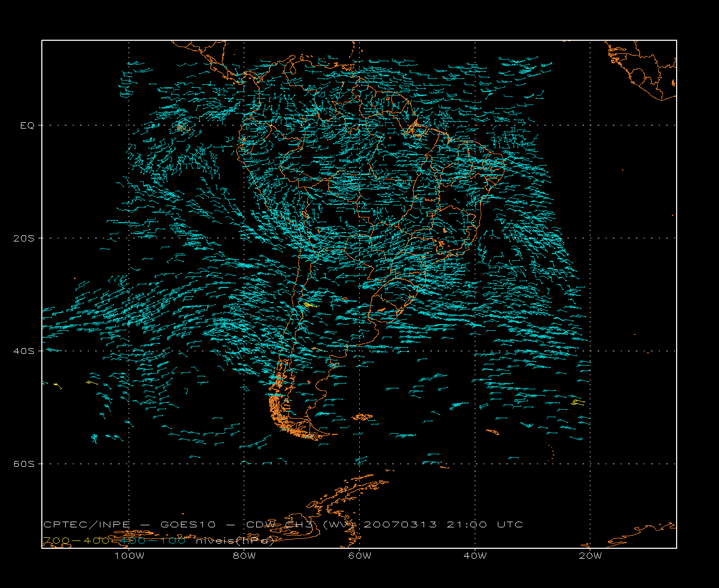This screenshot has height=588, width=719.
Task: Click the yellow 700-400 level legend entry
Action: point(76,540)
